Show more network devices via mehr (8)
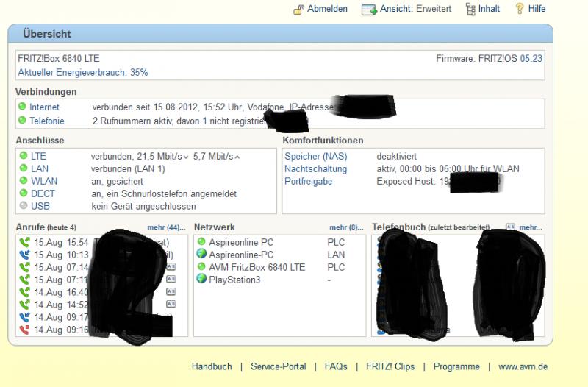 click(x=346, y=227)
